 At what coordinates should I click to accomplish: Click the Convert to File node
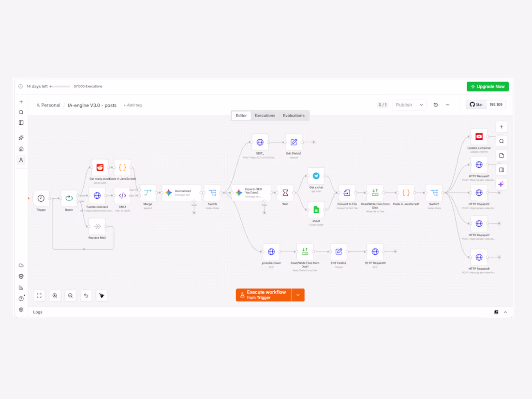coord(347,192)
